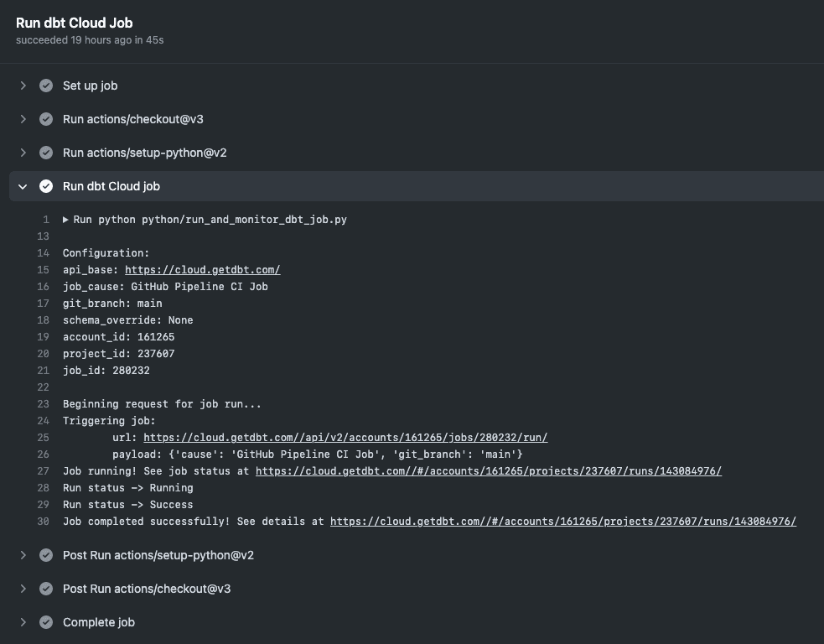Expand the Run actions/checkout@v3 step chevron

click(23, 119)
